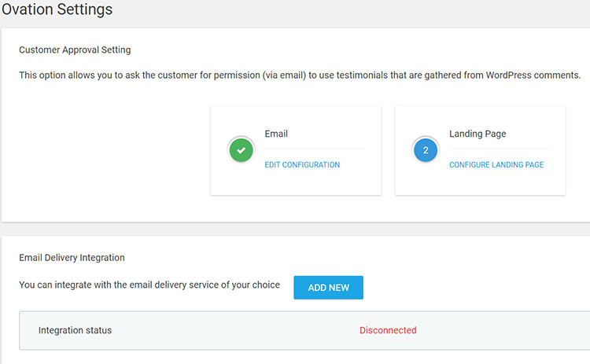Screen dimensions: 590x364
Task: Click the Ovation Settings page heading
Action: (57, 10)
